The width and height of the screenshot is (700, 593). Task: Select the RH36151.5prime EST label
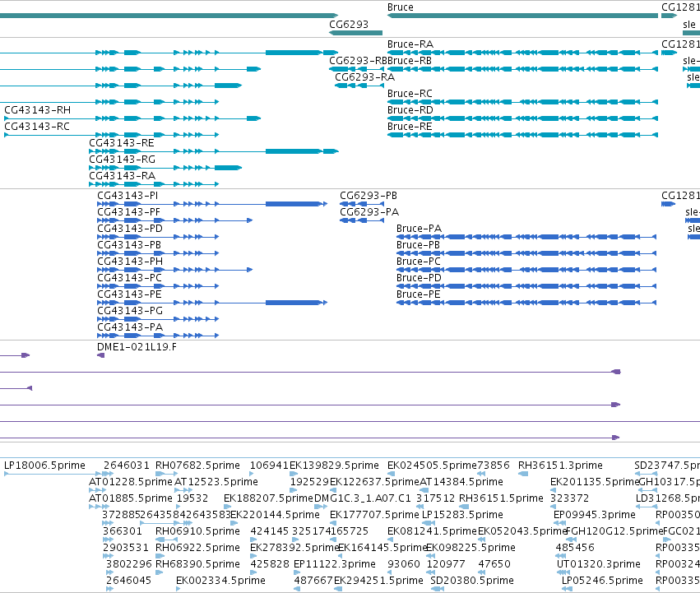[x=501, y=498]
